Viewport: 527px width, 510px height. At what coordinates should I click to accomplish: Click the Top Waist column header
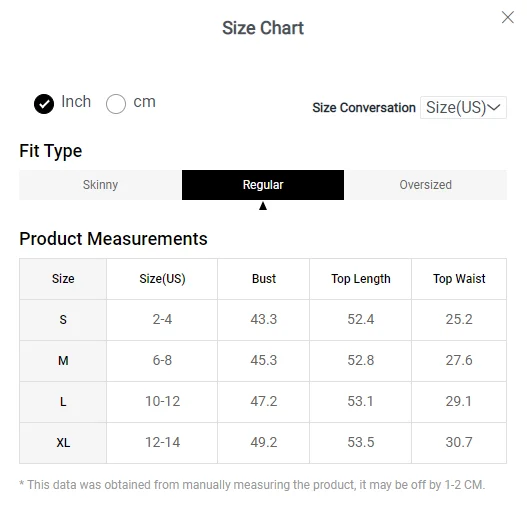tap(459, 279)
